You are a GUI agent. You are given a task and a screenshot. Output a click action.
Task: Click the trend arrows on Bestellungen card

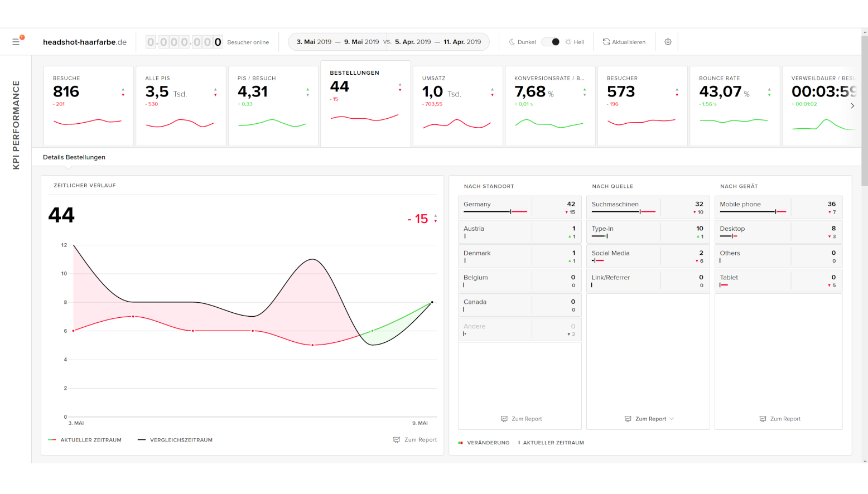point(400,87)
